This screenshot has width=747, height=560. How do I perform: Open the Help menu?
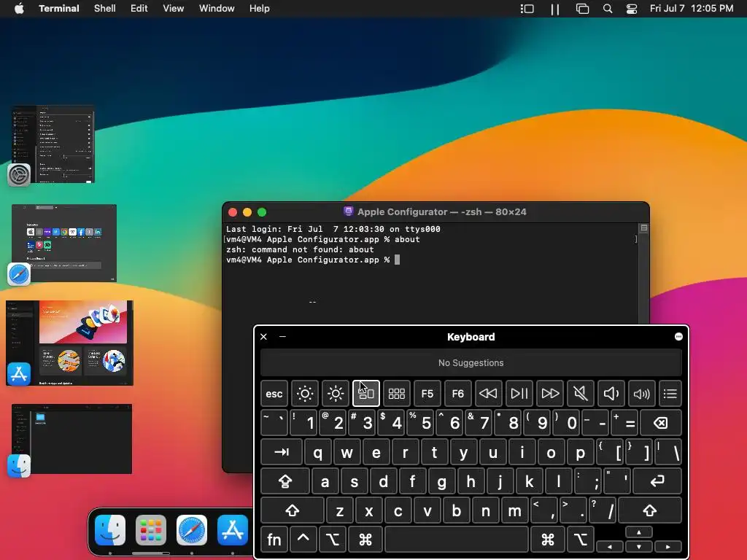(260, 9)
